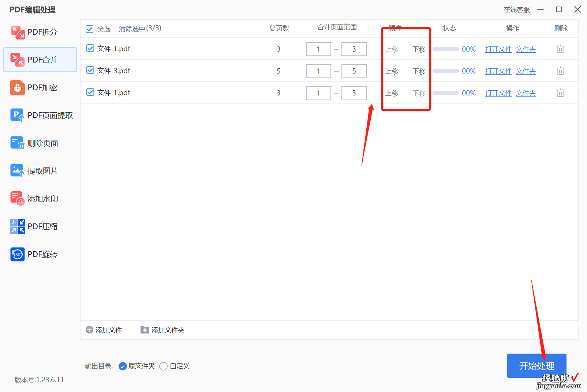Select 自定义 output radio button
Screen dimensions: 587x392
pyautogui.click(x=164, y=366)
